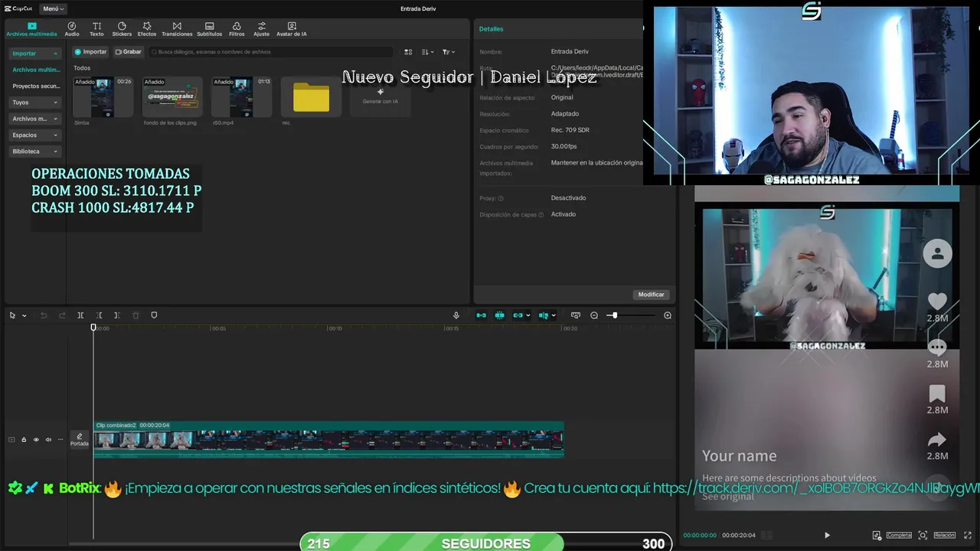The image size is (980, 551).
Task: Click the redo arrow
Action: pyautogui.click(x=62, y=315)
